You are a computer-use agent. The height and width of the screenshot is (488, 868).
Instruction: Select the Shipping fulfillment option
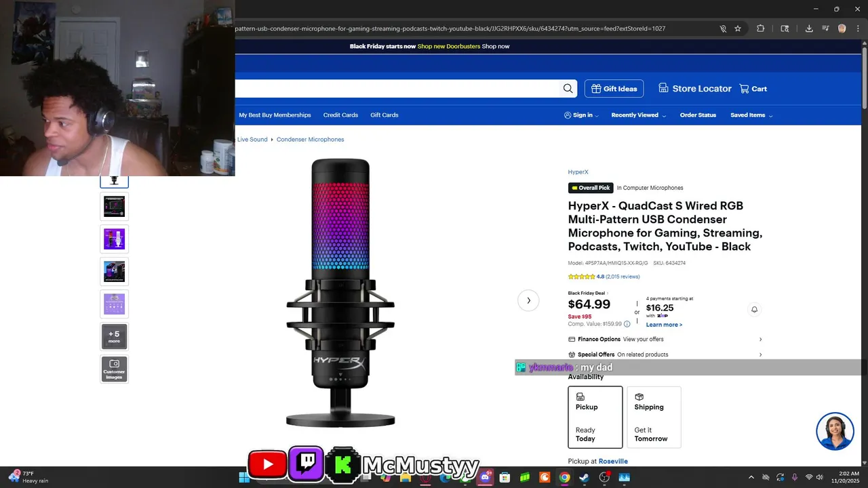click(654, 418)
